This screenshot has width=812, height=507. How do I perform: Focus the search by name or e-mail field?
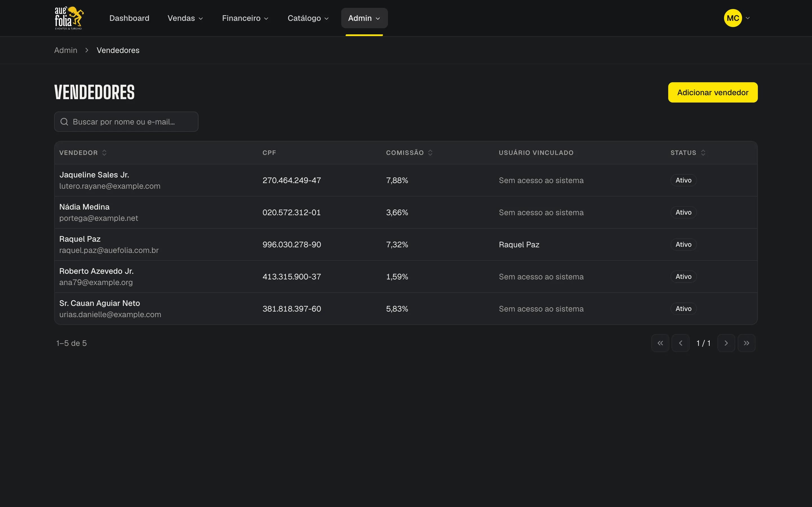[x=126, y=122]
